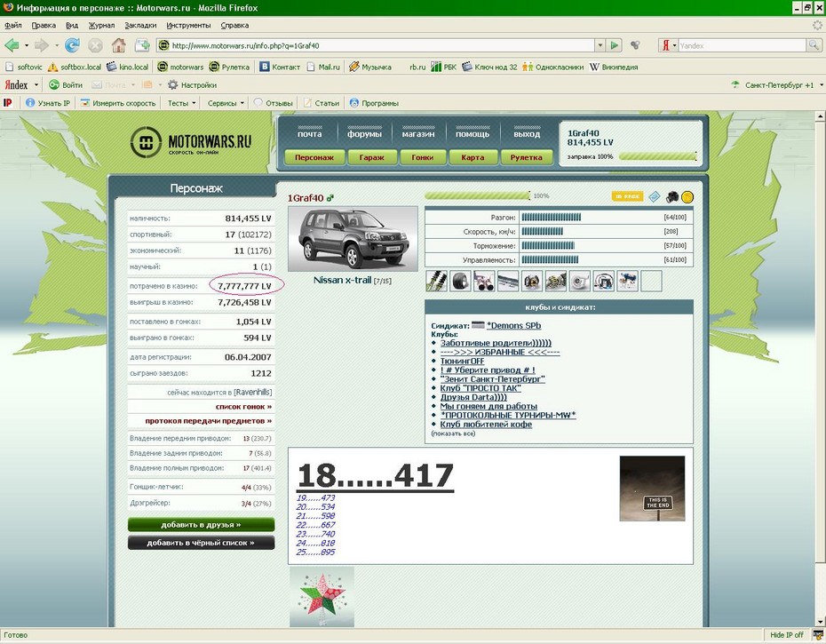Click the tire upgrade part icon
Viewport: 826px width, 644px height.
click(460, 281)
